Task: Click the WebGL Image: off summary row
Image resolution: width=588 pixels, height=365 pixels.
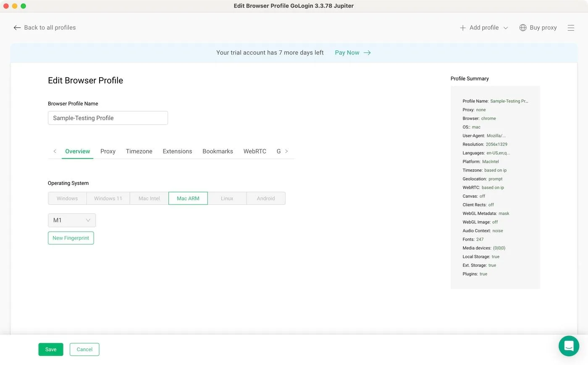Action: 480,222
